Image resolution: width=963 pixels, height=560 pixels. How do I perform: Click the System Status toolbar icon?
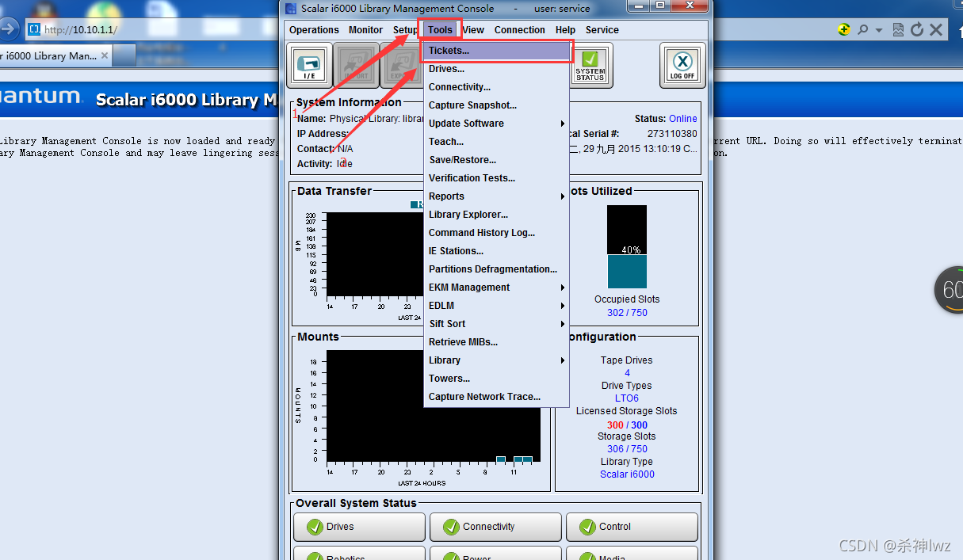[590, 65]
